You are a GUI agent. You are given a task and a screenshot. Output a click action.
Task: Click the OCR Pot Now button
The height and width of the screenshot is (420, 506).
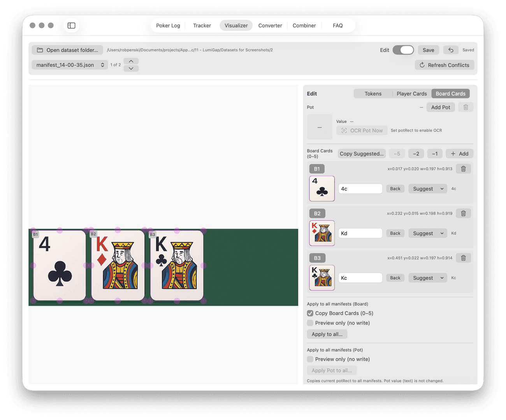[x=362, y=131]
